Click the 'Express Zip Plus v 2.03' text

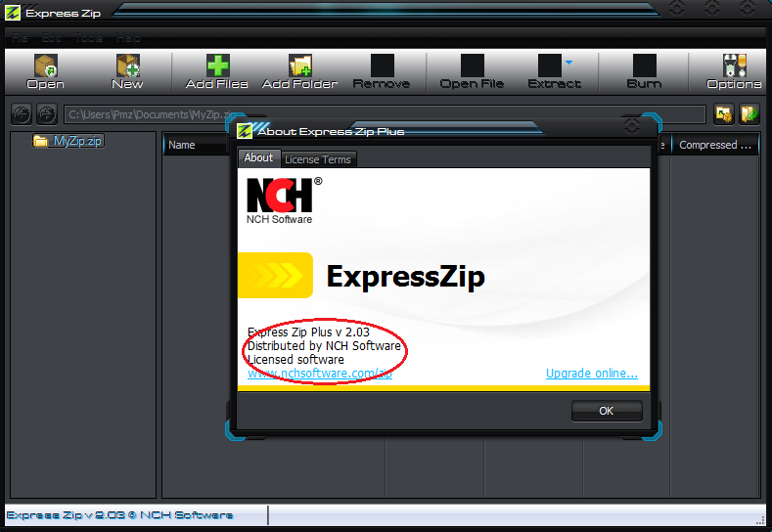(x=308, y=332)
